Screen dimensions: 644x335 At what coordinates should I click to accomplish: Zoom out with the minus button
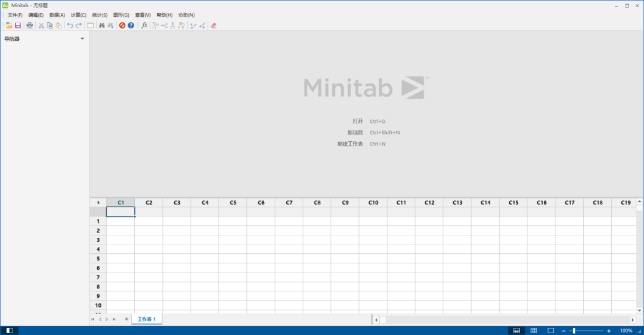tap(564, 330)
